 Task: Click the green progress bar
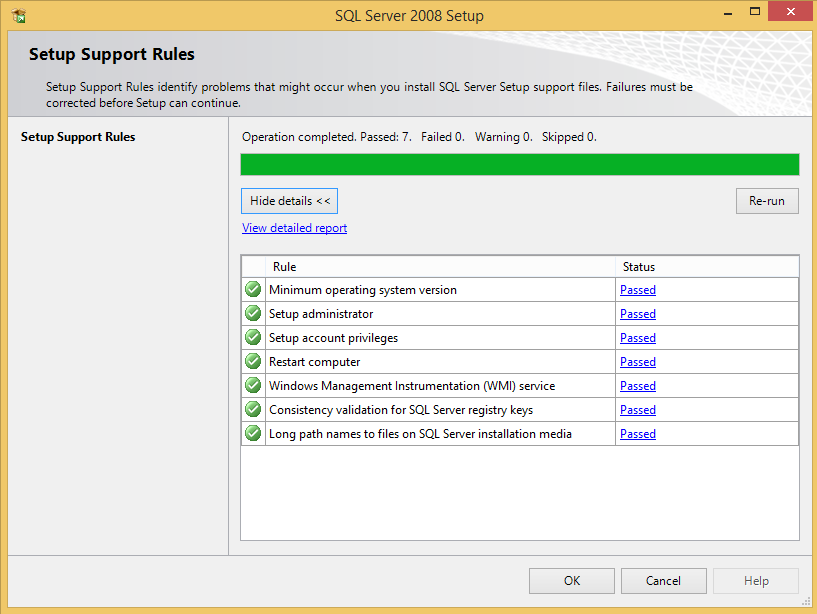coord(519,165)
